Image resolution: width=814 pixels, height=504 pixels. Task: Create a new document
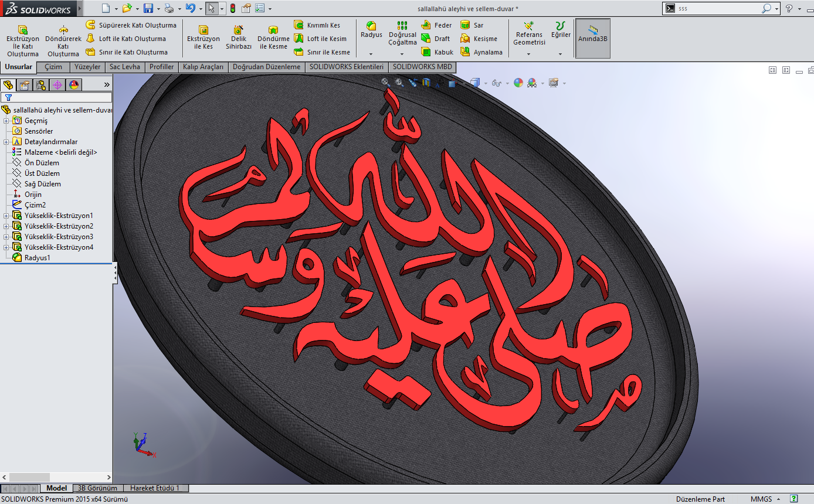[x=106, y=8]
